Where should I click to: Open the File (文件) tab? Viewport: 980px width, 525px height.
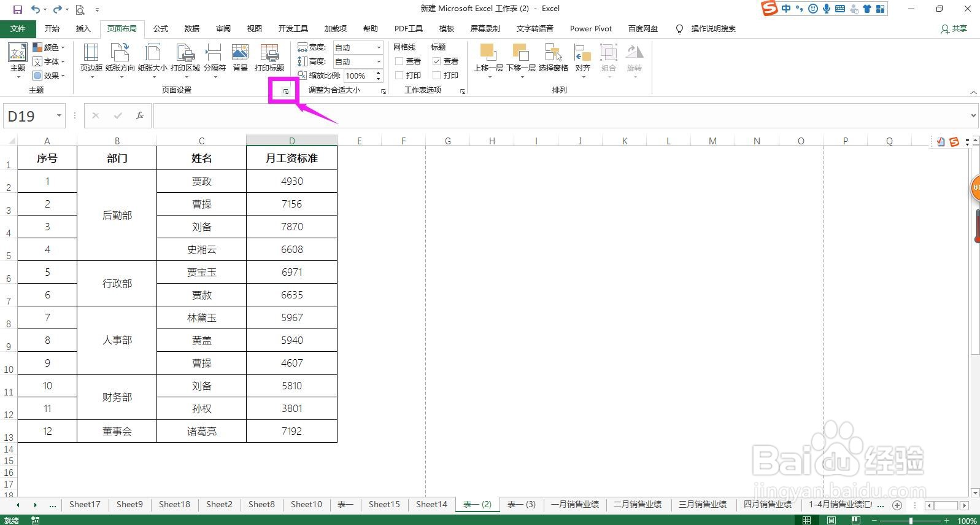(18, 29)
